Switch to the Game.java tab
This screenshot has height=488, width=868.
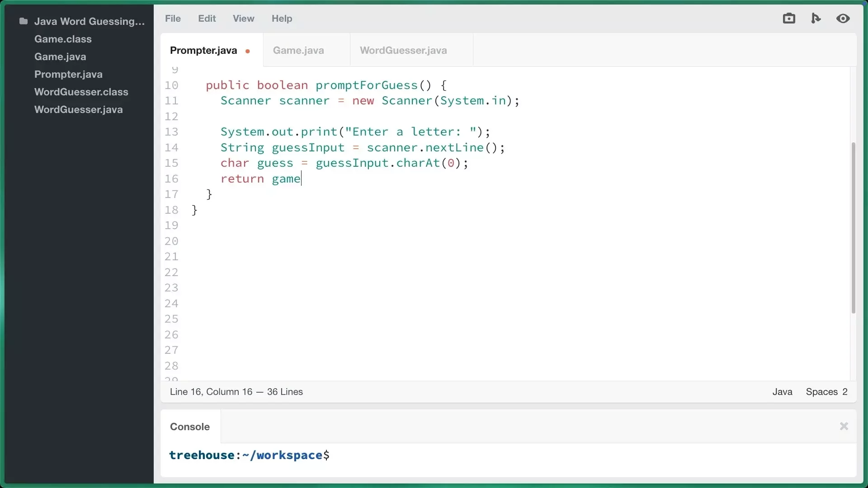point(298,50)
